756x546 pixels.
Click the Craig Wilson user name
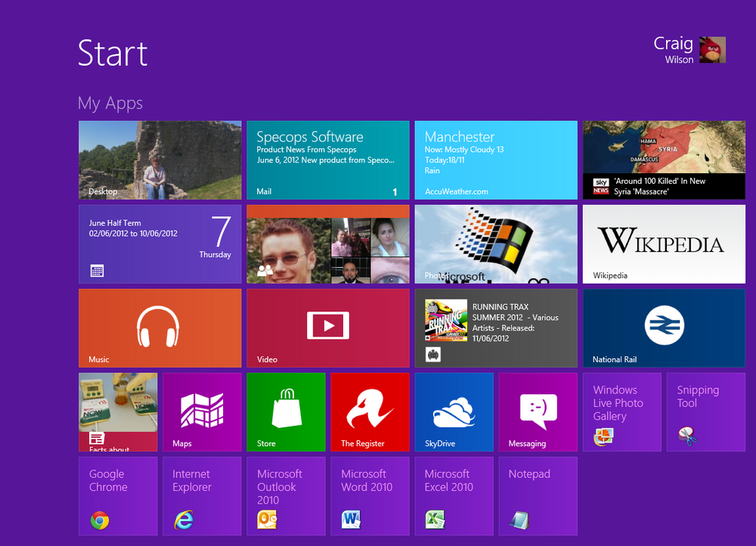coord(674,50)
